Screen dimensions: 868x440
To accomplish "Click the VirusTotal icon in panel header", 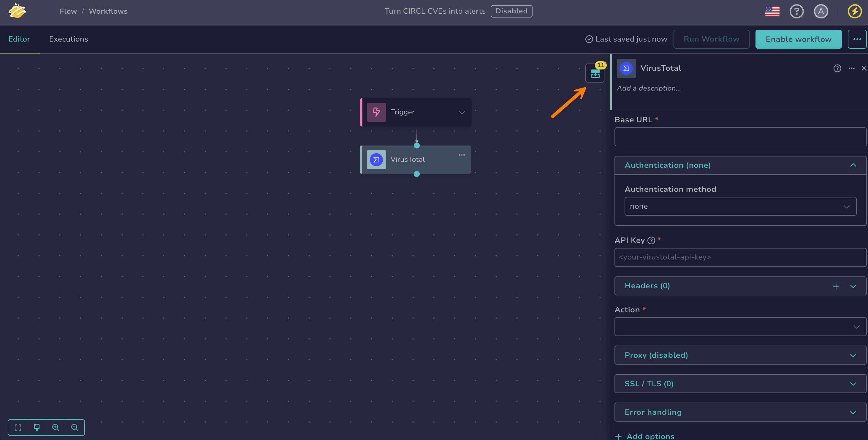I will tap(626, 68).
